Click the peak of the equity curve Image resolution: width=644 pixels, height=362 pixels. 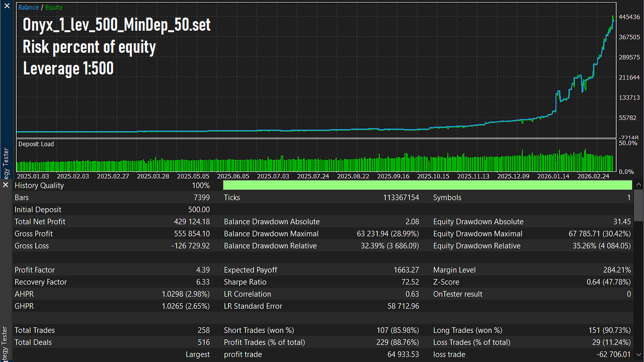613,17
